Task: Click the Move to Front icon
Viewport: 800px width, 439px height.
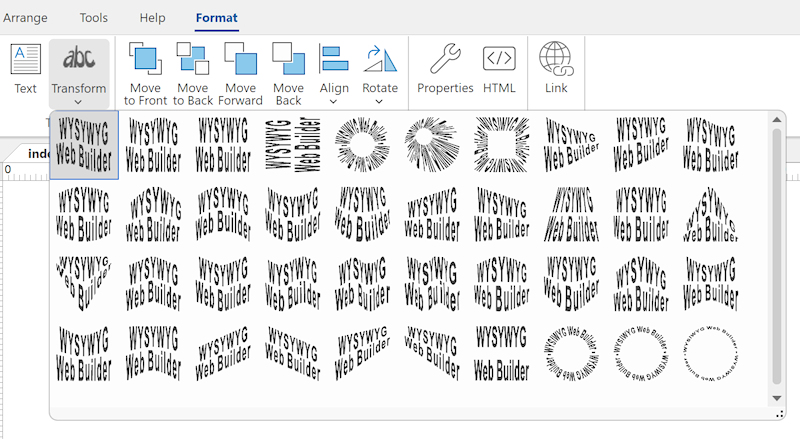Action: pyautogui.click(x=145, y=58)
